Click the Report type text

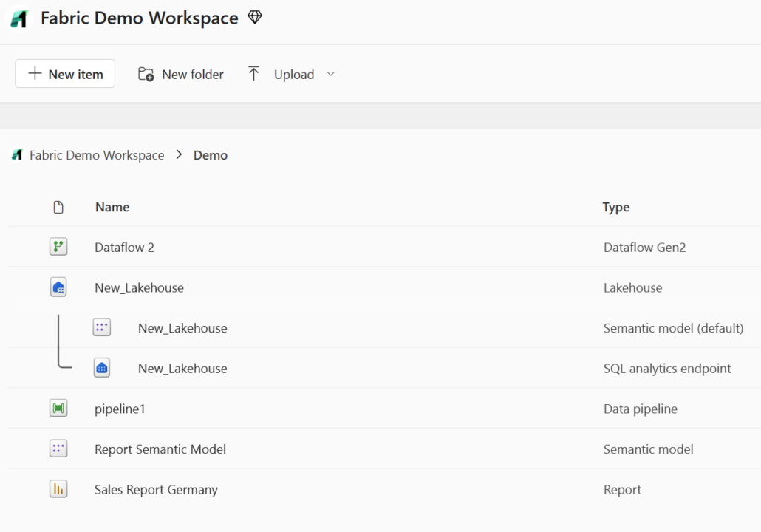click(x=622, y=490)
